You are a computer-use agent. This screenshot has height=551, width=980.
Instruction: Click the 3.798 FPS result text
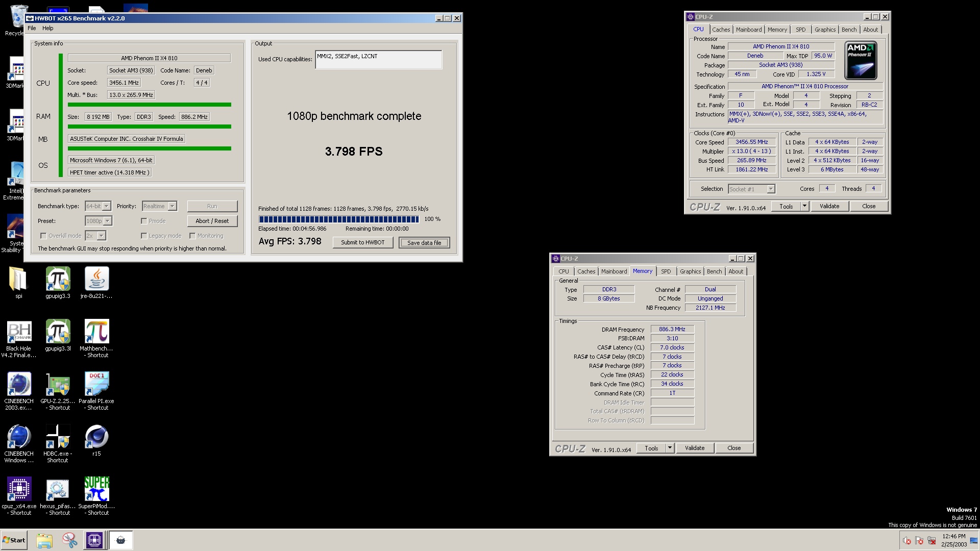pos(354,152)
